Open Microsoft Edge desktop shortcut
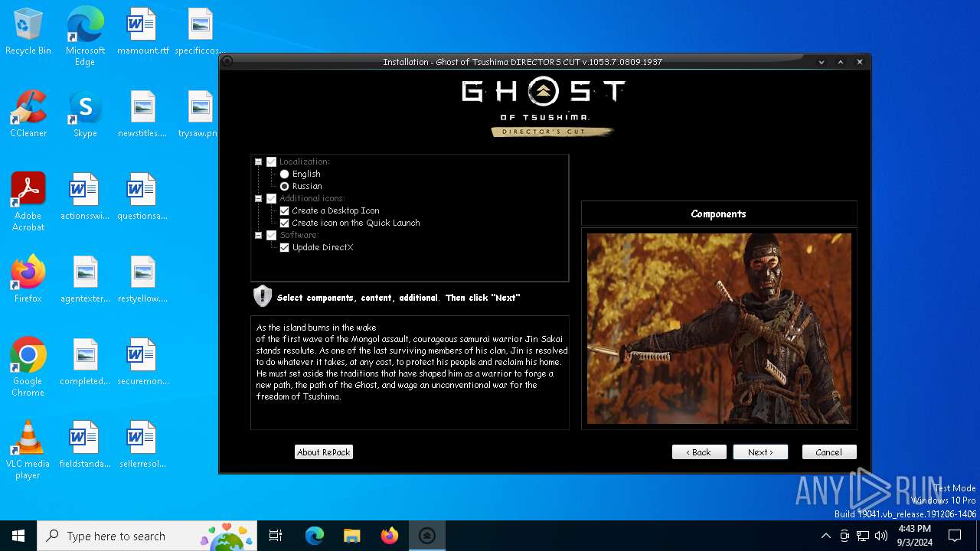This screenshot has width=980, height=551. tap(85, 37)
